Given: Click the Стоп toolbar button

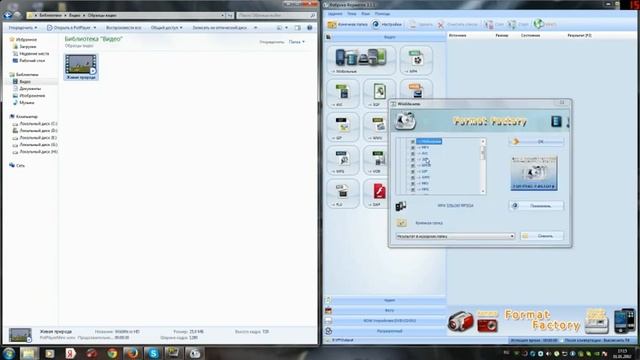Looking at the screenshot, I should (494, 24).
